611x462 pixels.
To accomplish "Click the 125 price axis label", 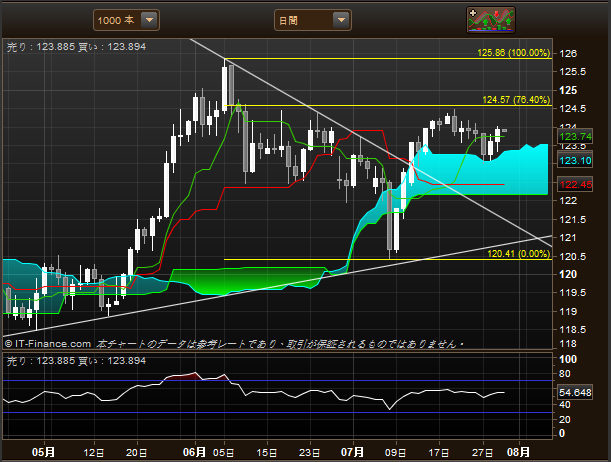I will tap(568, 90).
